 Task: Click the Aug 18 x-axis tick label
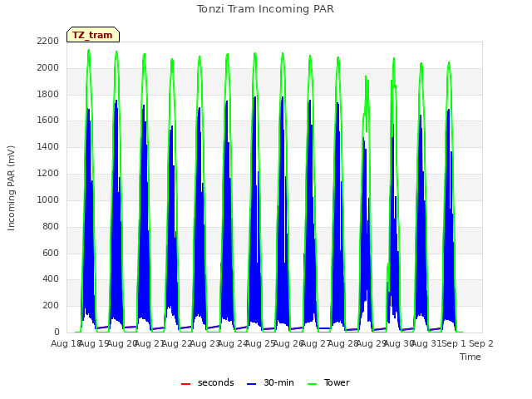[66, 343]
